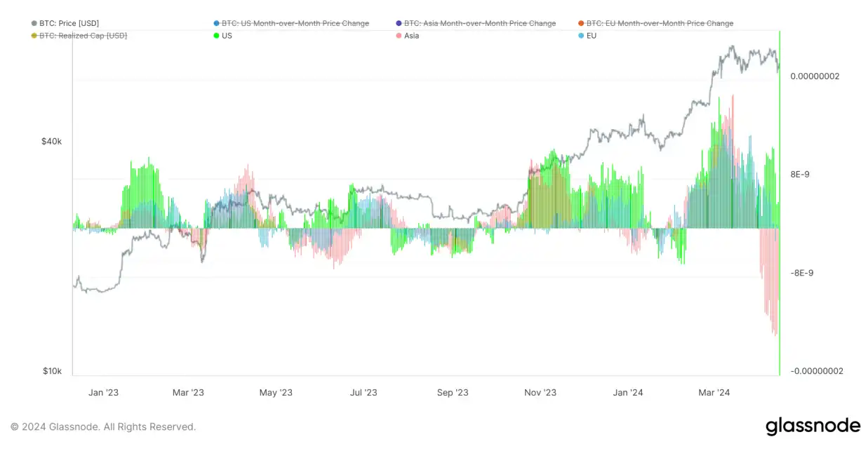Image resolution: width=868 pixels, height=451 pixels.
Task: Click the -8E-9 right axis tick label
Action: click(x=802, y=273)
